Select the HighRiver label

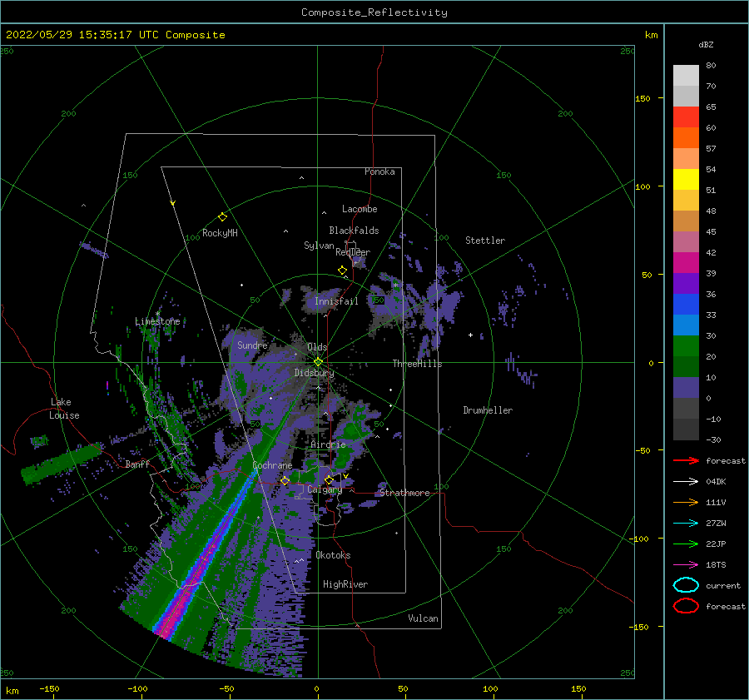[x=345, y=584]
